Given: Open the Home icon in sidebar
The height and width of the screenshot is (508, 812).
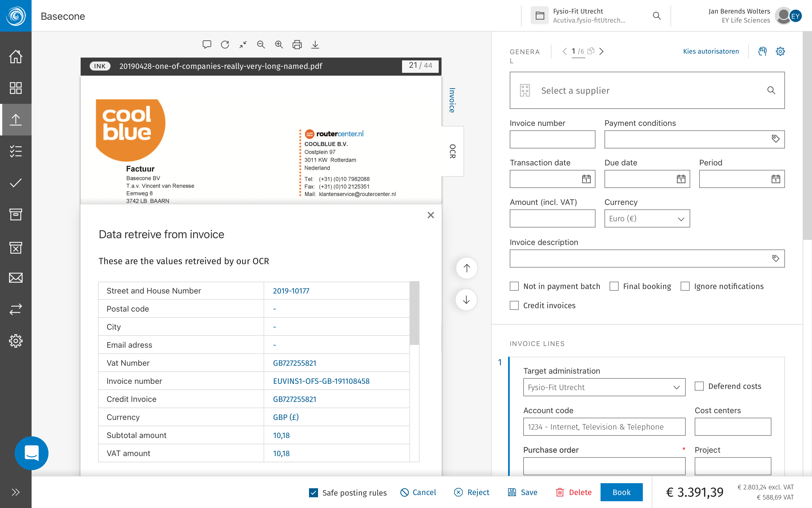Looking at the screenshot, I should click(x=16, y=56).
